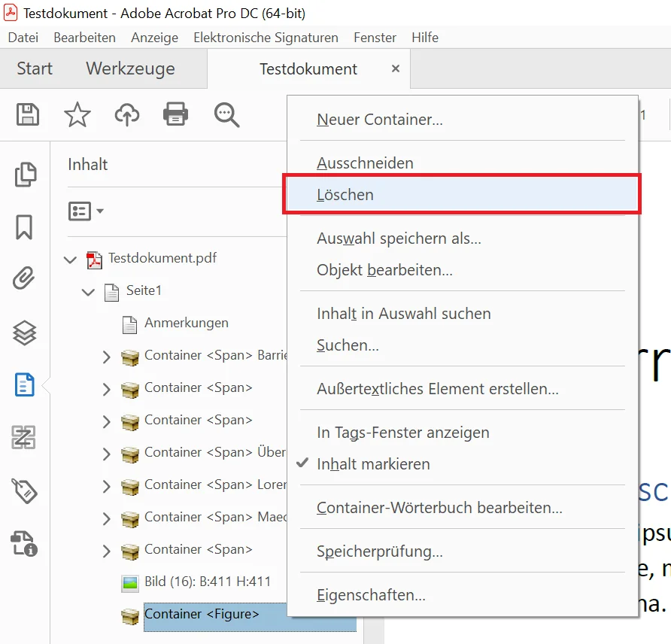Screen dimensions: 671x644
Task: Expand the Container <Span> Barrie node
Action: tap(106, 357)
